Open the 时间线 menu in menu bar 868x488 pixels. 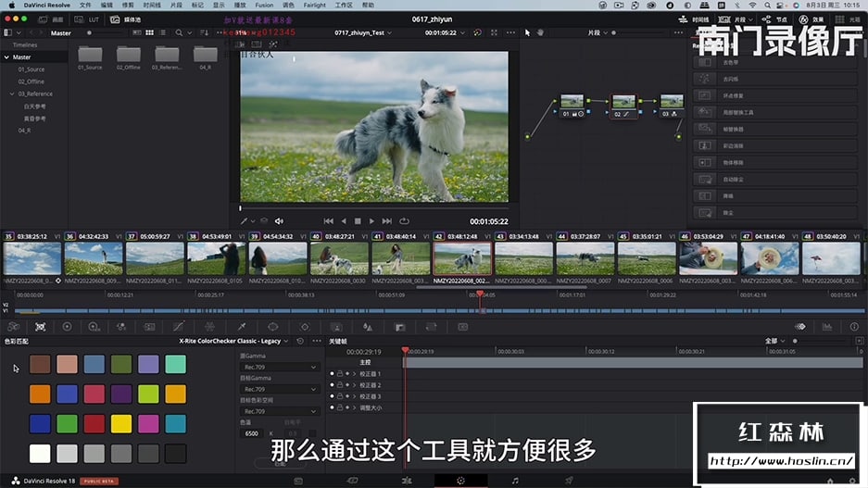[151, 5]
